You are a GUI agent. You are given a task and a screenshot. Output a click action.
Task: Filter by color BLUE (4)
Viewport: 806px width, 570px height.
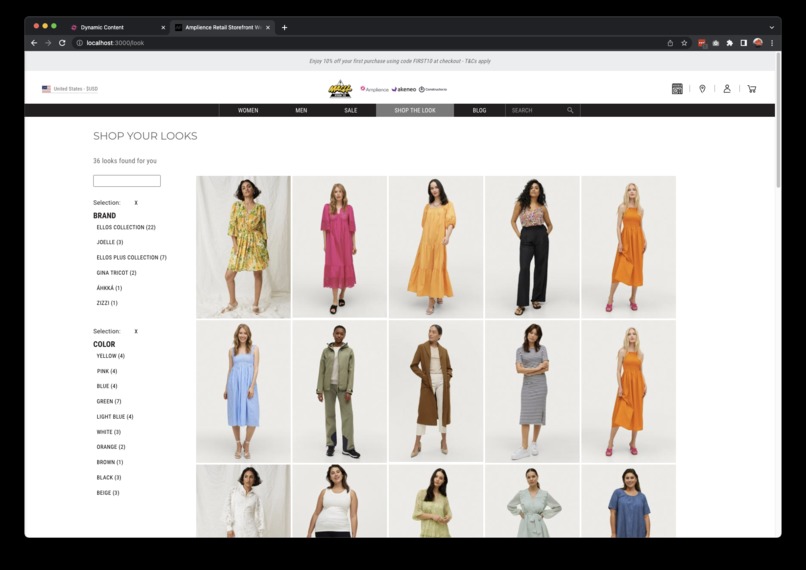point(107,386)
